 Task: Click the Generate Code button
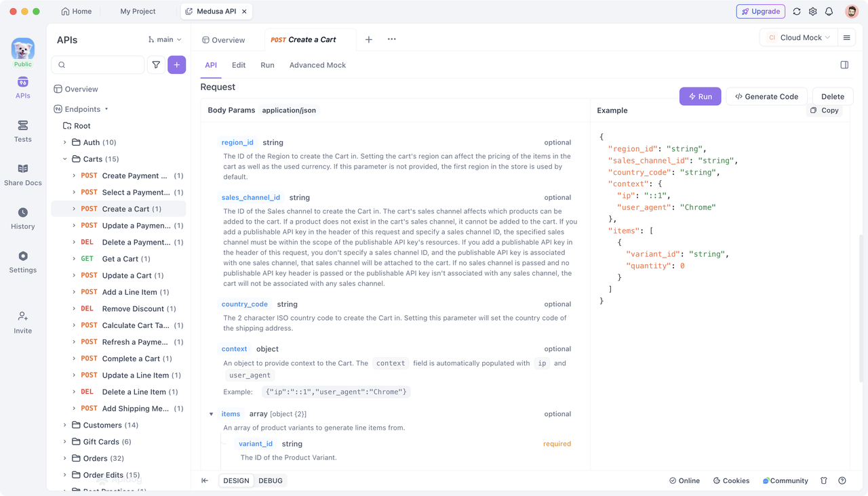766,96
